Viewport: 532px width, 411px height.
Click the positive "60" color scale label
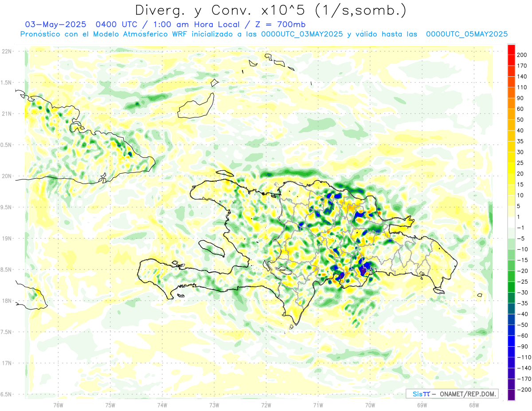520,109
